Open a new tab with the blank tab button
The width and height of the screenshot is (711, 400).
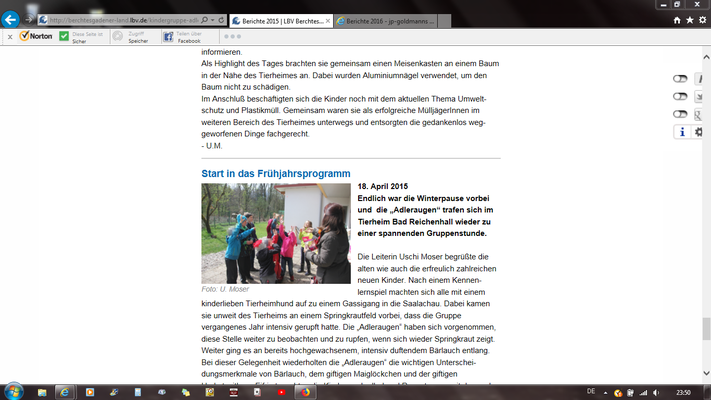[x=444, y=21]
